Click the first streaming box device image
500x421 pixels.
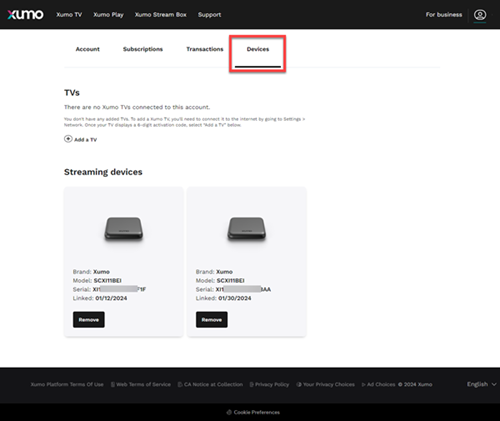(124, 228)
